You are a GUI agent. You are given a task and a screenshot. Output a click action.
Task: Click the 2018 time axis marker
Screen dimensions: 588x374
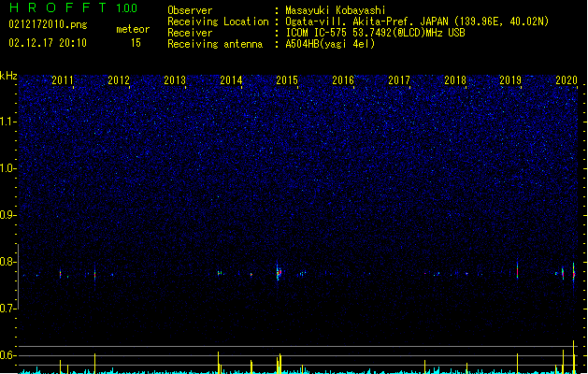[455, 80]
